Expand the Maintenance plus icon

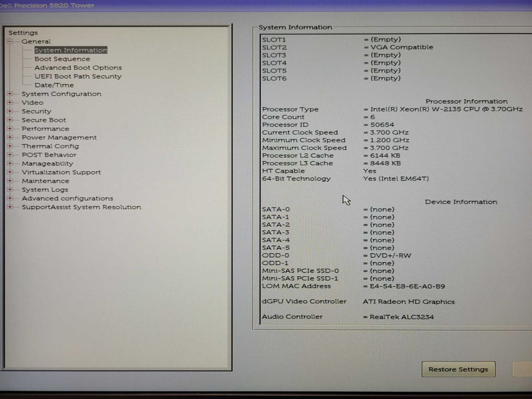10,181
